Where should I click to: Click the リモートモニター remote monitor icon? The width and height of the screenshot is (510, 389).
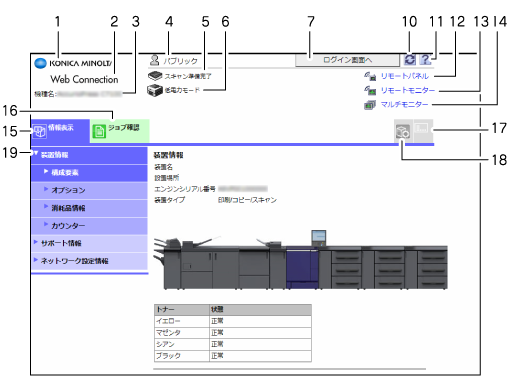click(370, 90)
